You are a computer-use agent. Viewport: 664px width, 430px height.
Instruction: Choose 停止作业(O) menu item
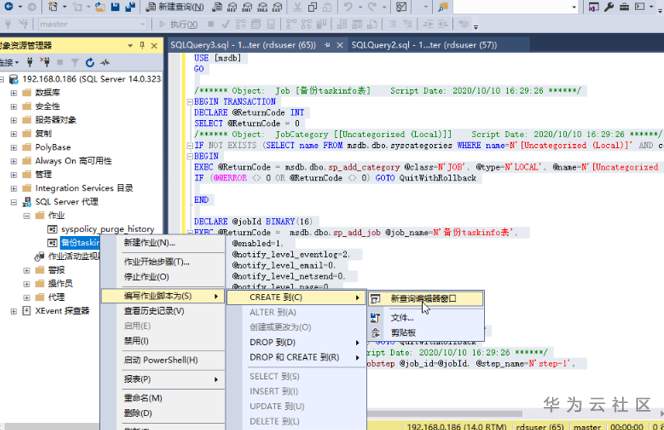[x=163, y=277]
